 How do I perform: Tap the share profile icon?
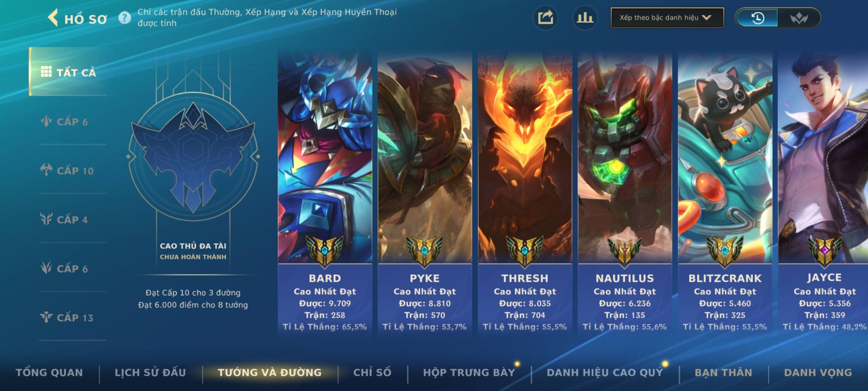545,18
